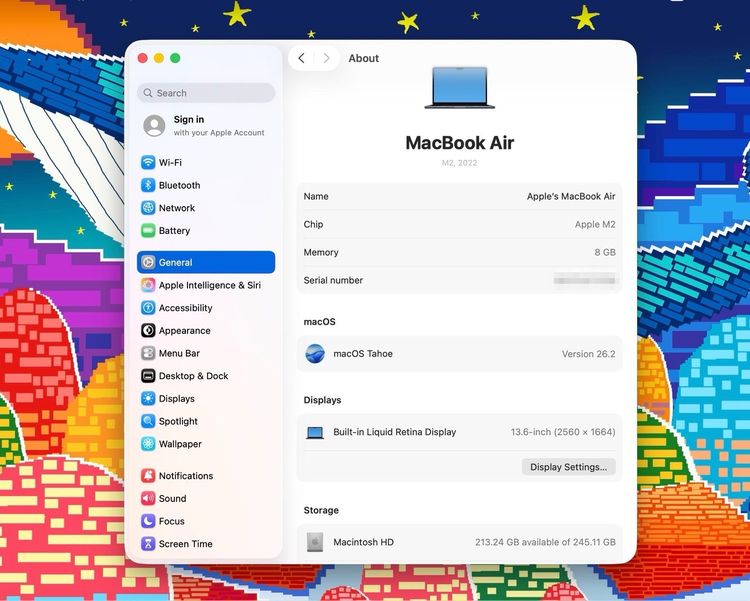Viewport: 750px width, 601px height.
Task: Click the "Macintosh HD" label
Action: [364, 542]
